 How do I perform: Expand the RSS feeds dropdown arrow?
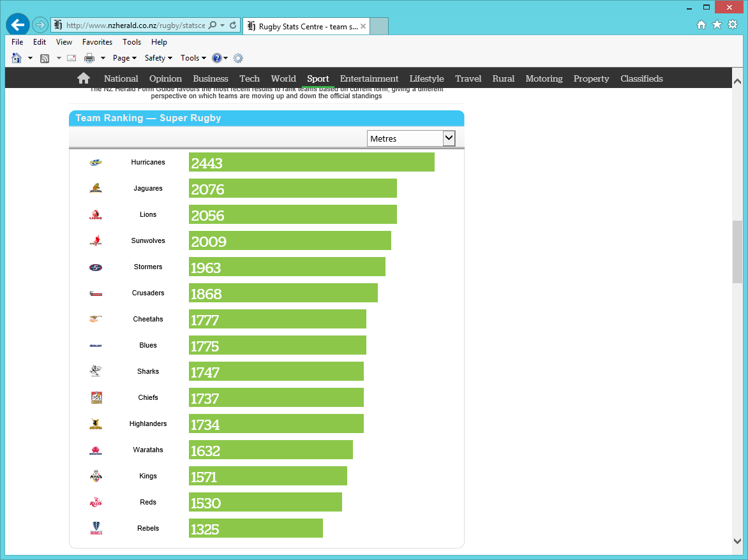59,58
